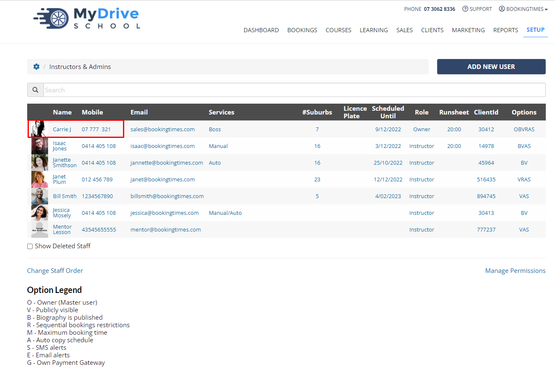555x392 pixels.
Task: Click the jessica@bookingtimes.com email
Action: tap(164, 213)
